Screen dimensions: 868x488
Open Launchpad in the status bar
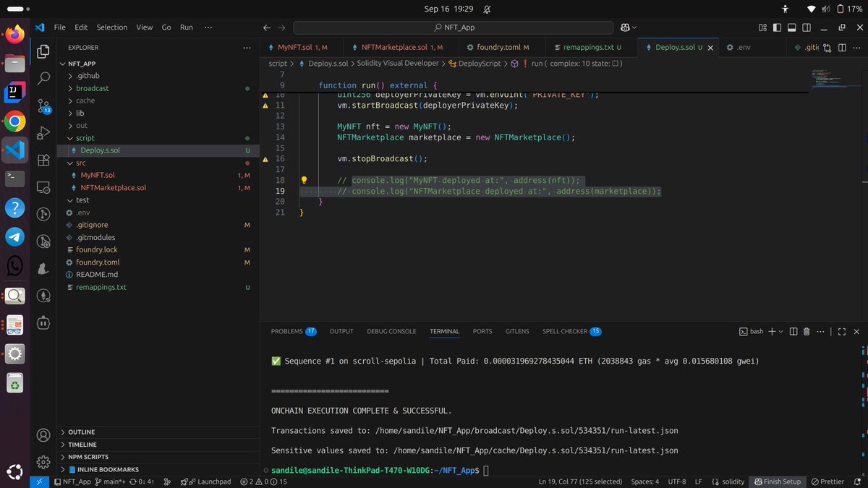[x=206, y=481]
